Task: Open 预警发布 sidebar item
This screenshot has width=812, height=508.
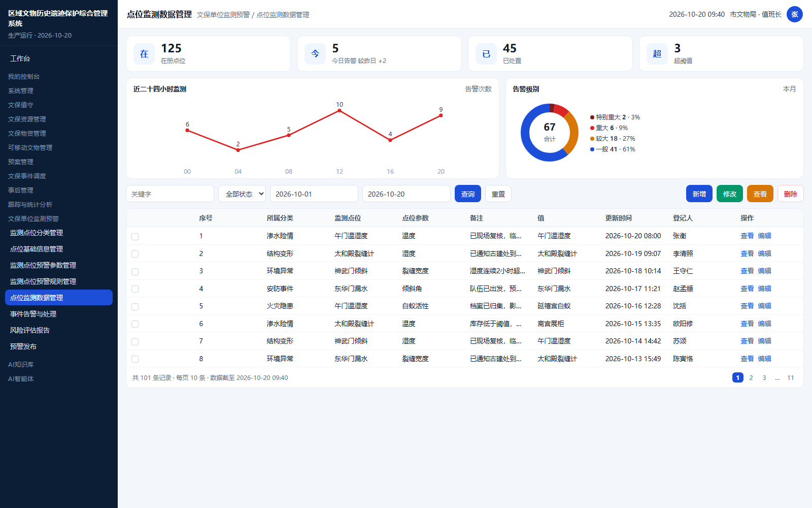Action: pyautogui.click(x=59, y=346)
